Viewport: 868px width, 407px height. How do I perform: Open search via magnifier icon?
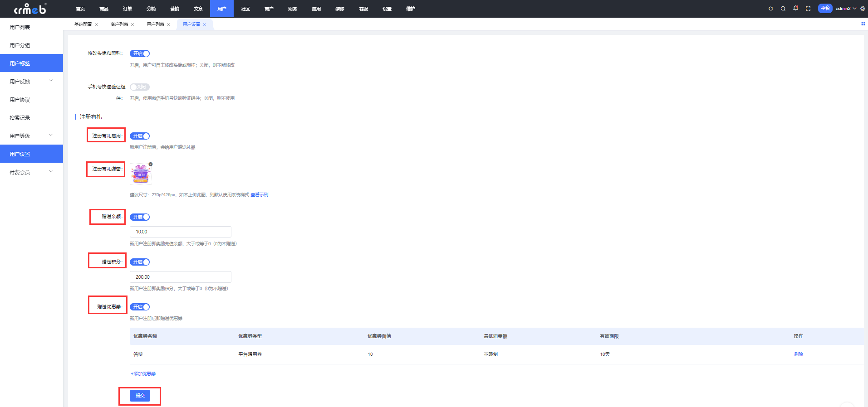click(x=783, y=9)
